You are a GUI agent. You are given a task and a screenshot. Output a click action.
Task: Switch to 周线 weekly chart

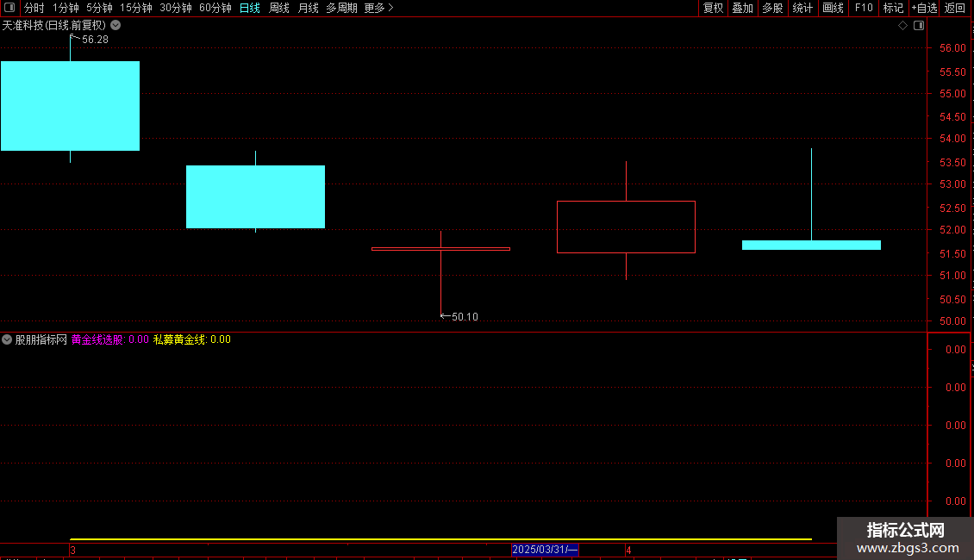point(279,8)
